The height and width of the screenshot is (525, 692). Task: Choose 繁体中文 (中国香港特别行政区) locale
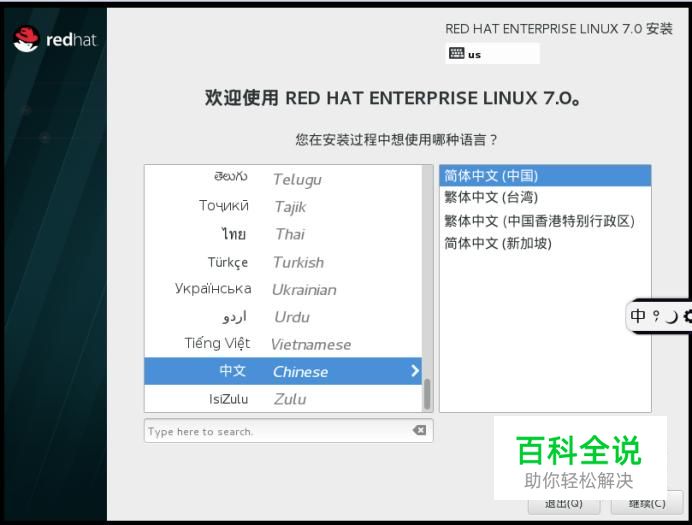coord(545,221)
